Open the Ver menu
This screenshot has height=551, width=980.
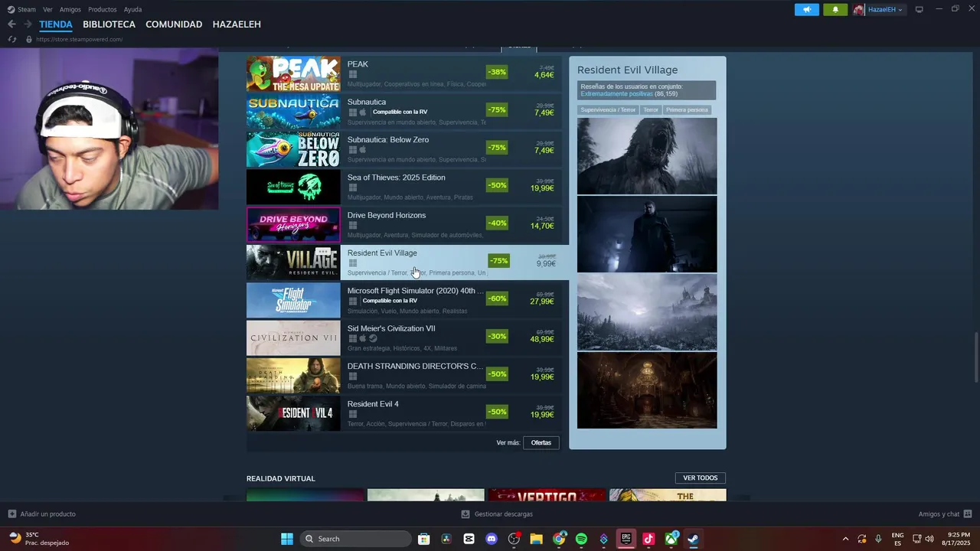(x=47, y=9)
